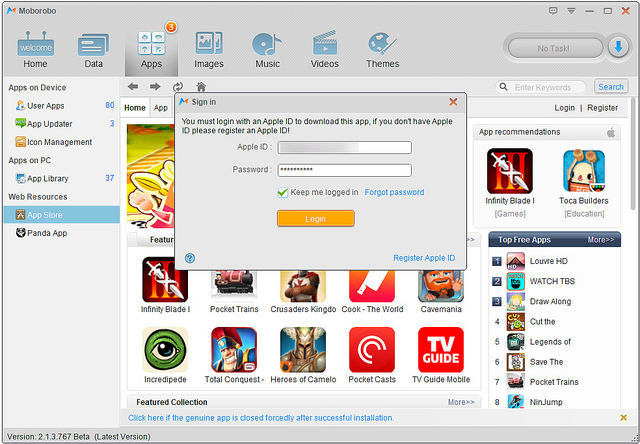Click the Login link at top right

tap(564, 108)
